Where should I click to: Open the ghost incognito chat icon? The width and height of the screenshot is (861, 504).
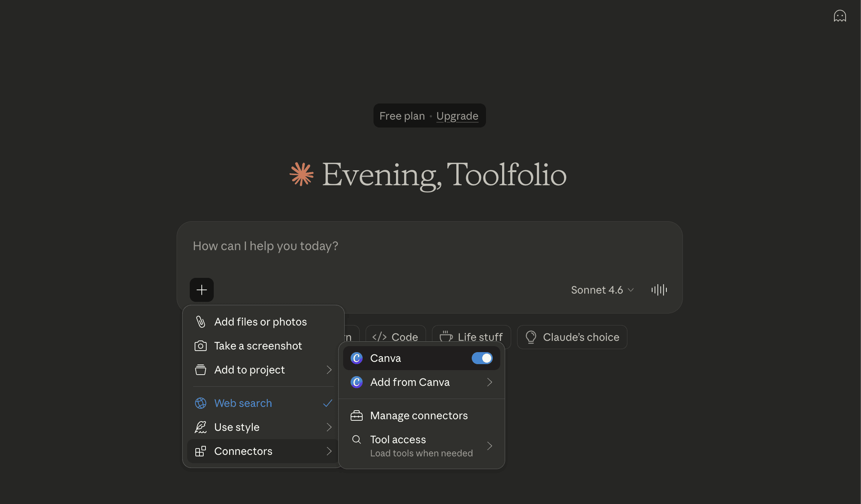(x=840, y=16)
